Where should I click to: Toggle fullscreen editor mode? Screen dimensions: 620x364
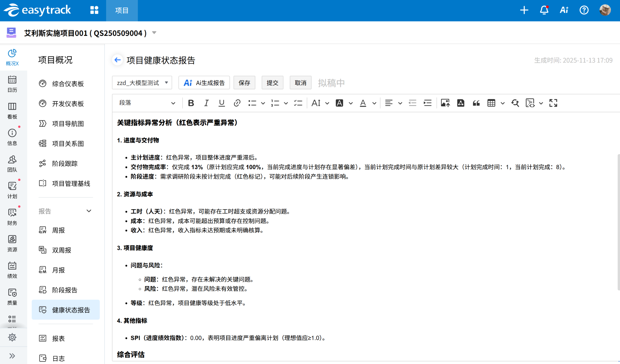tap(553, 103)
